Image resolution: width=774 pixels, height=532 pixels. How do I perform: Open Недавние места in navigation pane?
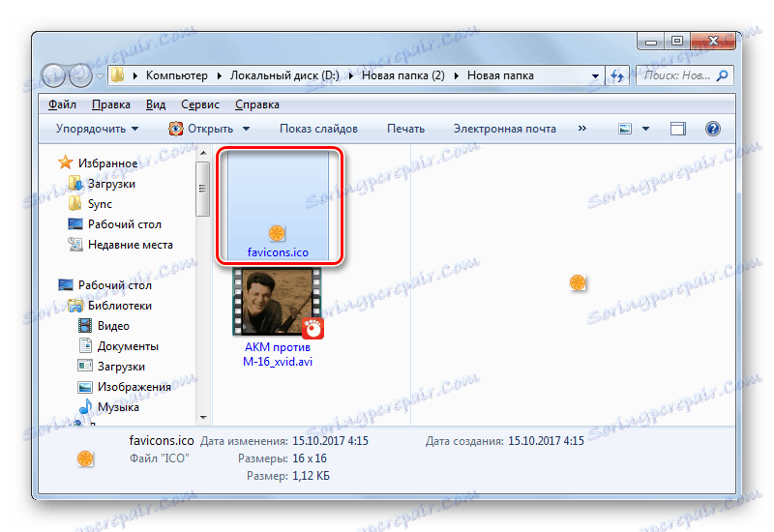pos(131,245)
